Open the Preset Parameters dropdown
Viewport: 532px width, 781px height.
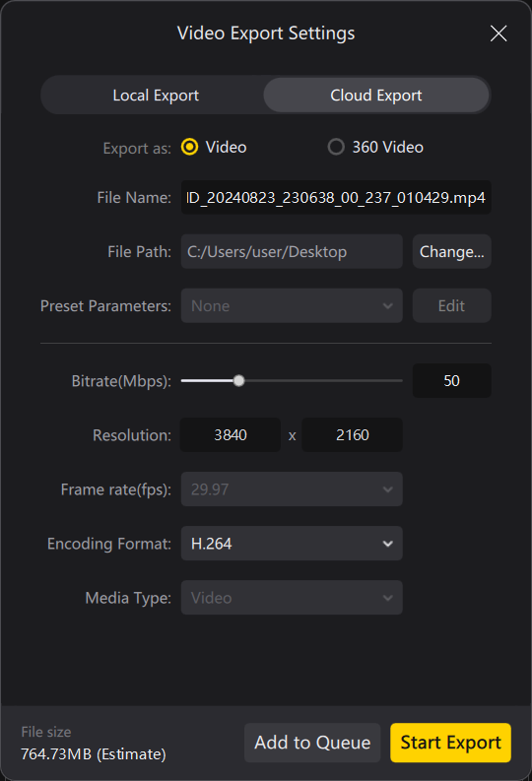point(292,306)
